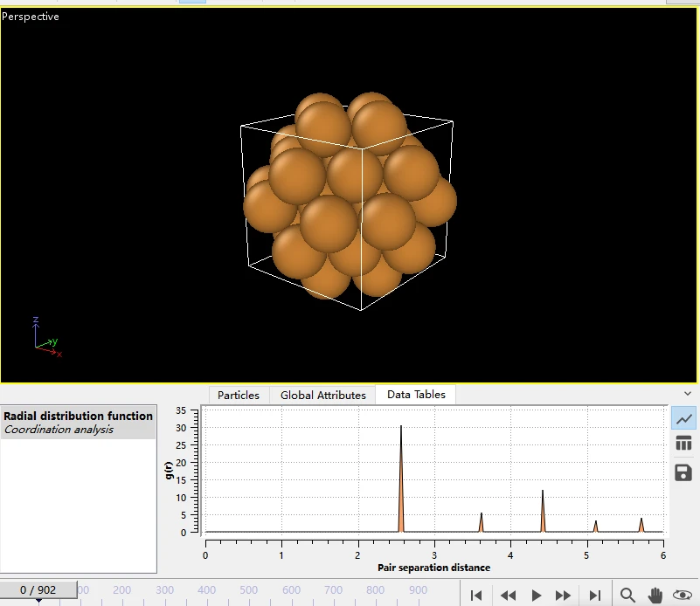Click the eye icon in viewport controls
This screenshot has height=606, width=700.
683,595
